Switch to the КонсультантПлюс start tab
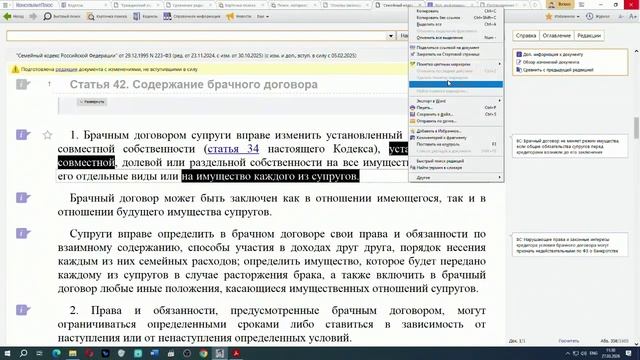 coord(34,5)
